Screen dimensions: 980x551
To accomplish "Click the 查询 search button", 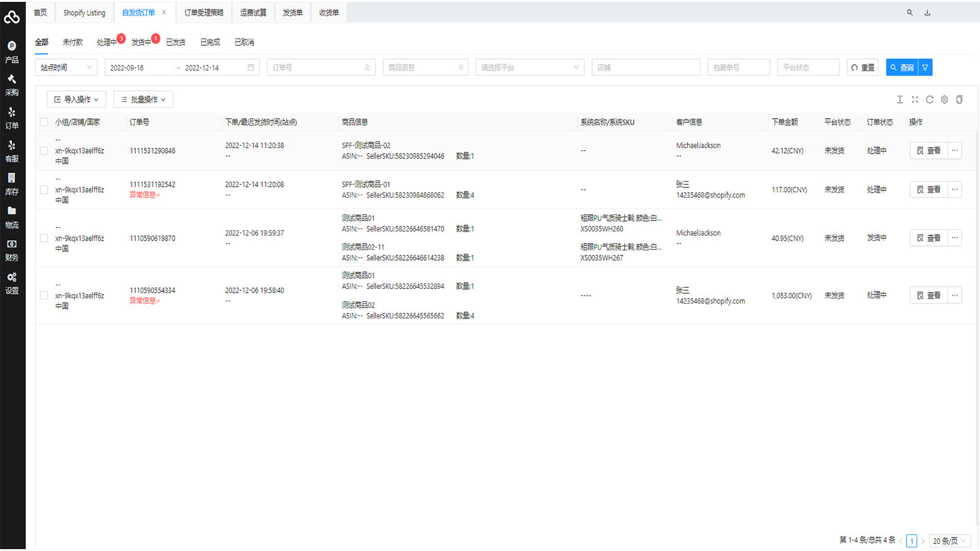I will [x=902, y=67].
